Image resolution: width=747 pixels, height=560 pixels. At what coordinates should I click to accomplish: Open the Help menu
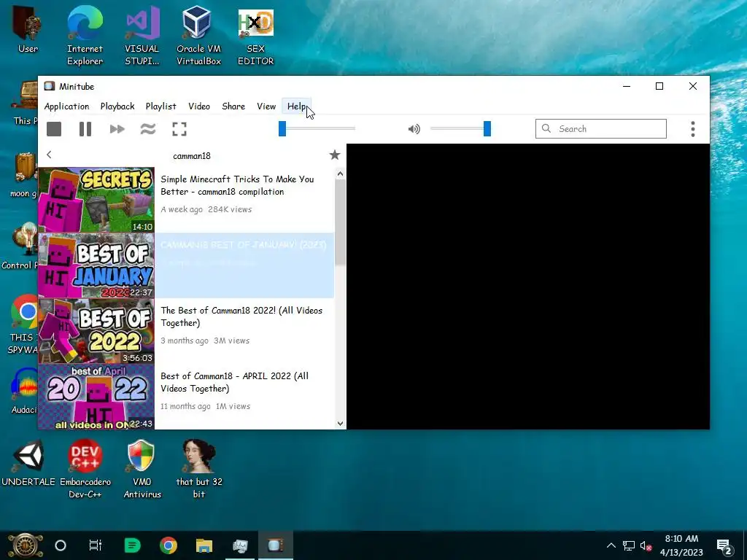coord(296,106)
